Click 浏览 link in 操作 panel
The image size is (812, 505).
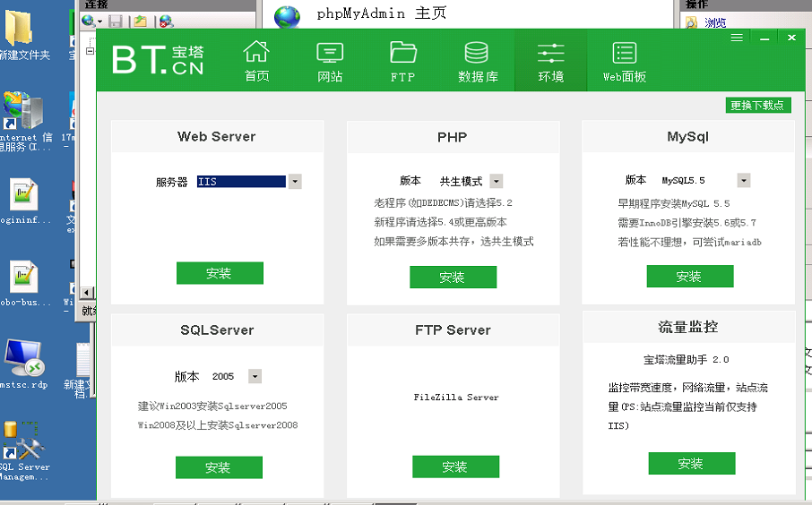(715, 22)
